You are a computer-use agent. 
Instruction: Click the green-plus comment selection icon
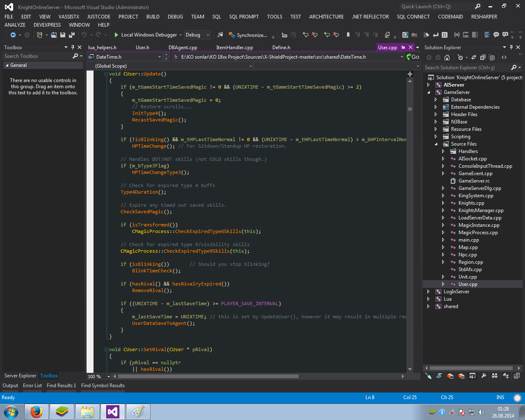pos(306,35)
